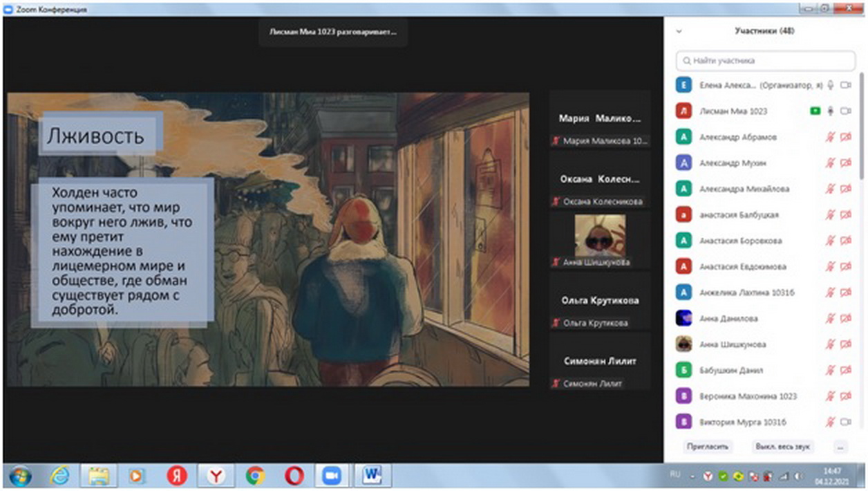This screenshot has height=491, width=868.
Task: Click the RU language indicator in tray
Action: 675,475
